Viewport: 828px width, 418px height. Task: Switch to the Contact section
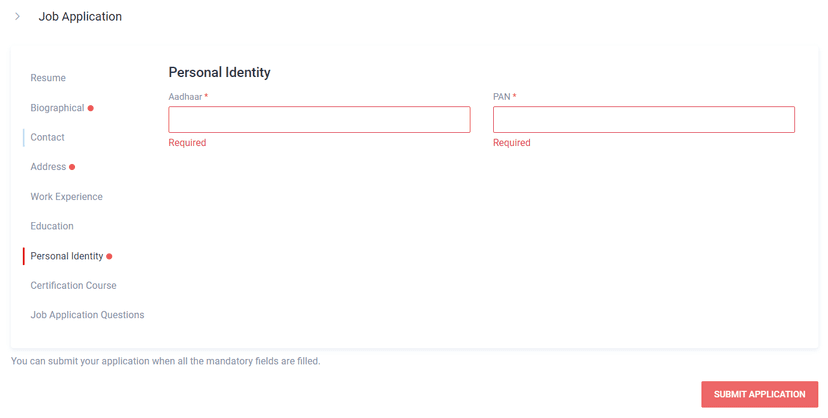tap(47, 137)
